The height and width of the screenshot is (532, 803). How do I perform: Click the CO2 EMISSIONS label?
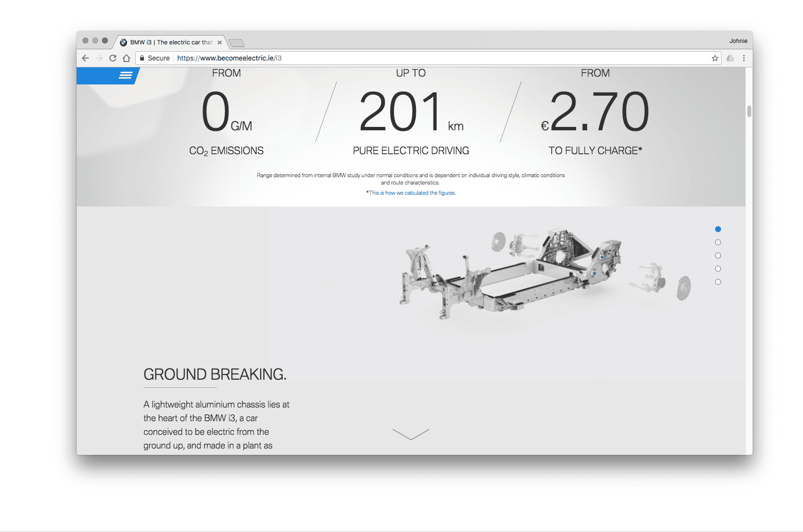point(226,151)
